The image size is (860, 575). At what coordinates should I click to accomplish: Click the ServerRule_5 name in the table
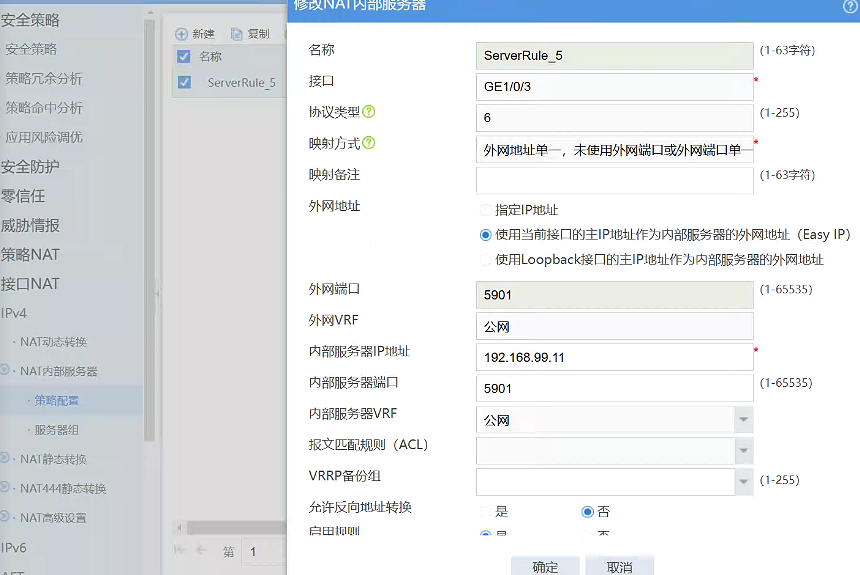[x=241, y=82]
